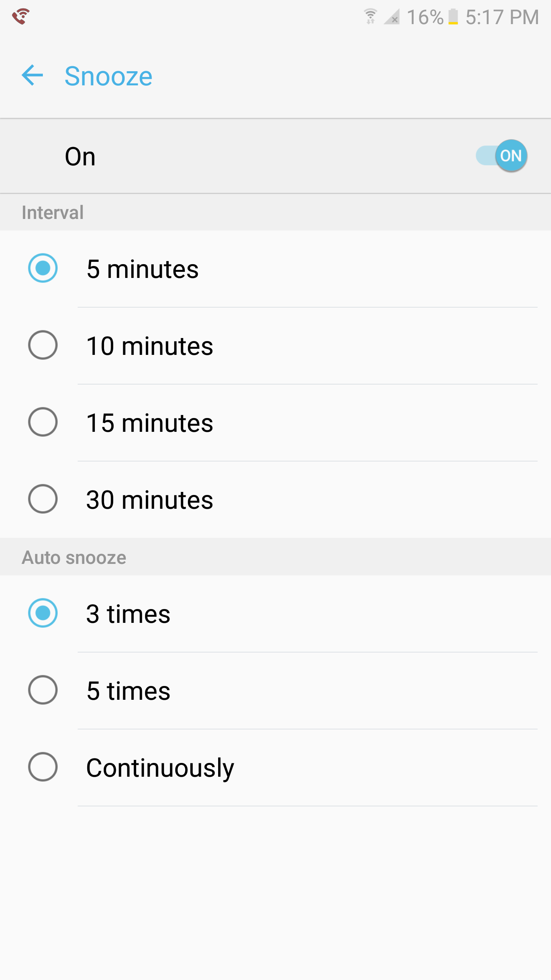Turn off the Snooze ON switch
Viewport: 551px width, 980px height.
pos(502,156)
